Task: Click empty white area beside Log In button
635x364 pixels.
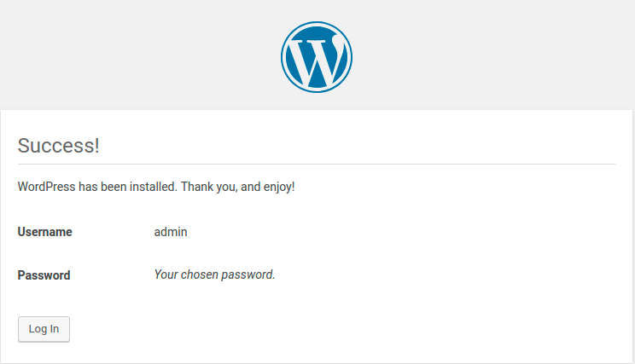Action: pyautogui.click(x=324, y=329)
